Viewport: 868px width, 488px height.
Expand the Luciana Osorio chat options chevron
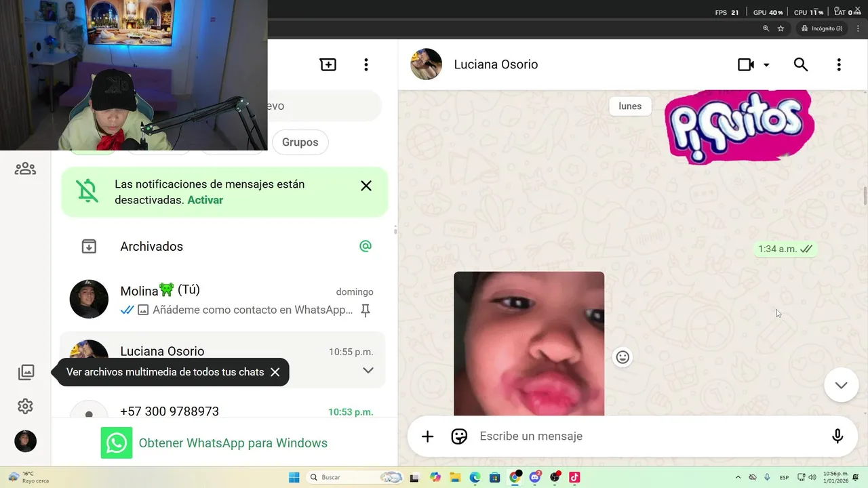(368, 370)
